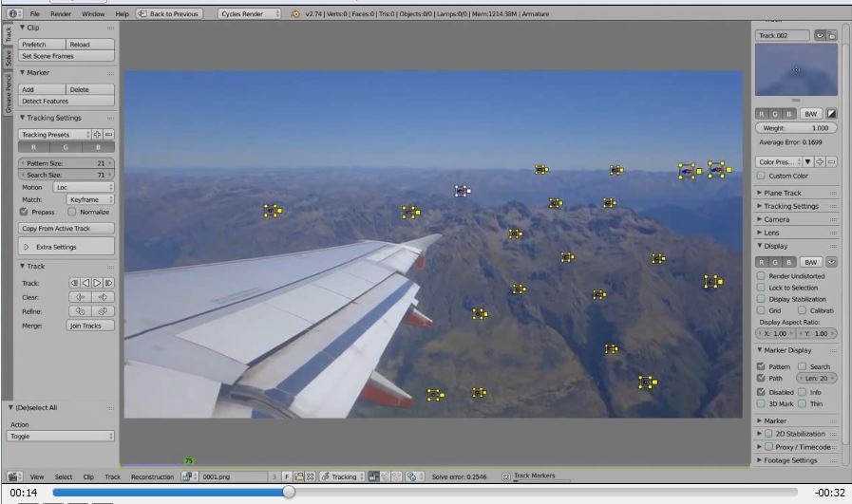Click the Blender render engine logo icon
The width and height of the screenshot is (852, 504).
pyautogui.click(x=295, y=14)
